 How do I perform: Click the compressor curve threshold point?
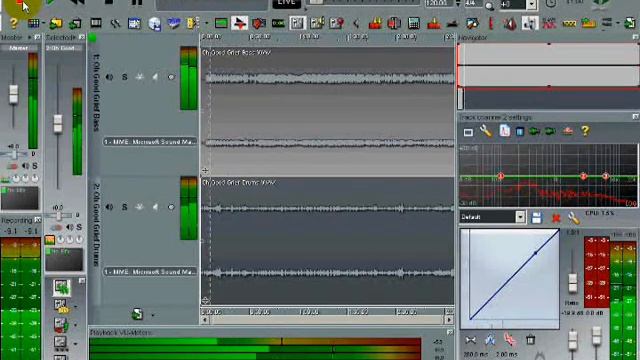coord(536,253)
